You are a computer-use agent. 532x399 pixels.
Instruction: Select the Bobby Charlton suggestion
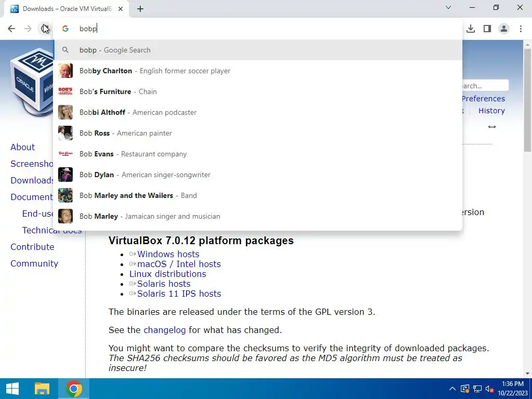pyautogui.click(x=258, y=71)
